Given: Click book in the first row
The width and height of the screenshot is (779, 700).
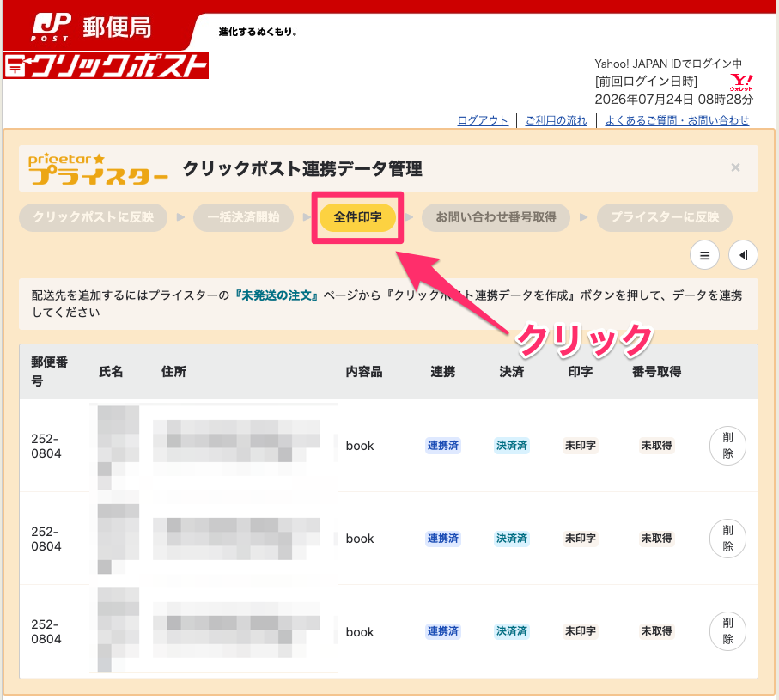Looking at the screenshot, I should click(x=360, y=446).
